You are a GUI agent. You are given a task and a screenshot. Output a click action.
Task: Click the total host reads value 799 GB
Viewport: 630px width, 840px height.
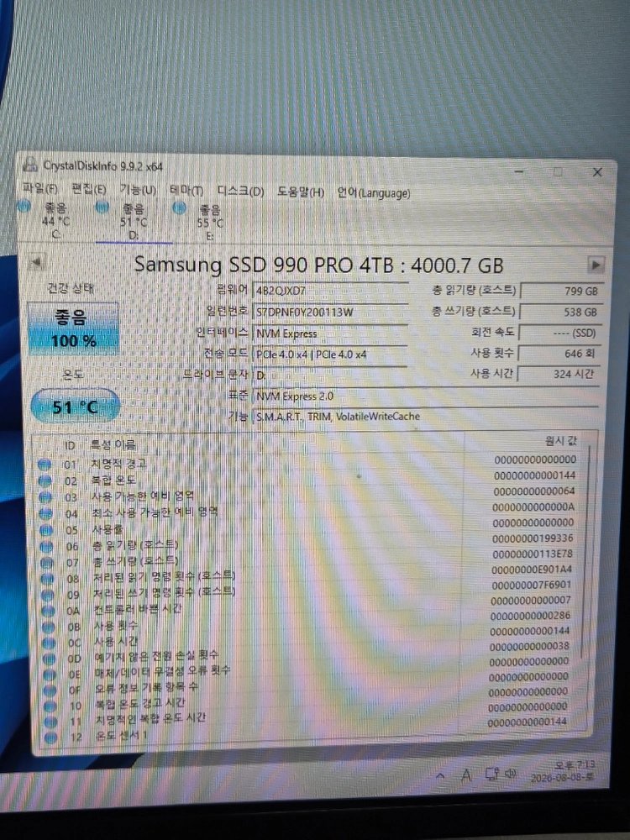coord(561,291)
